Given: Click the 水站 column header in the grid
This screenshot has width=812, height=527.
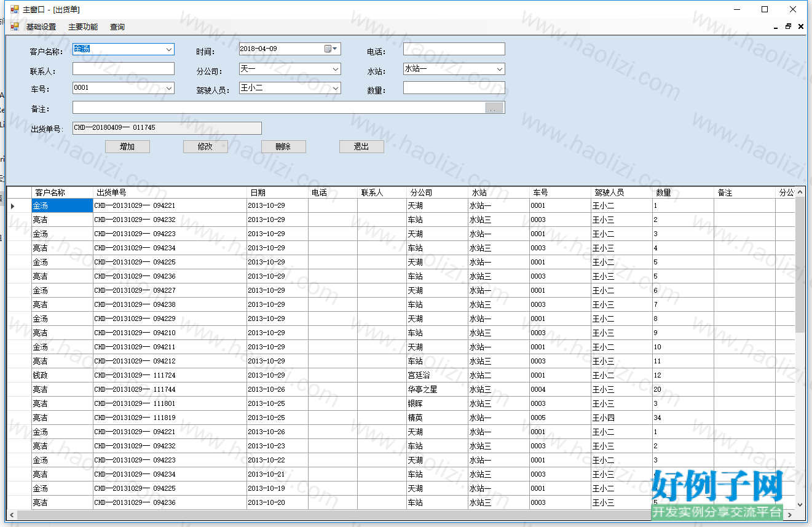Looking at the screenshot, I should 499,192.
